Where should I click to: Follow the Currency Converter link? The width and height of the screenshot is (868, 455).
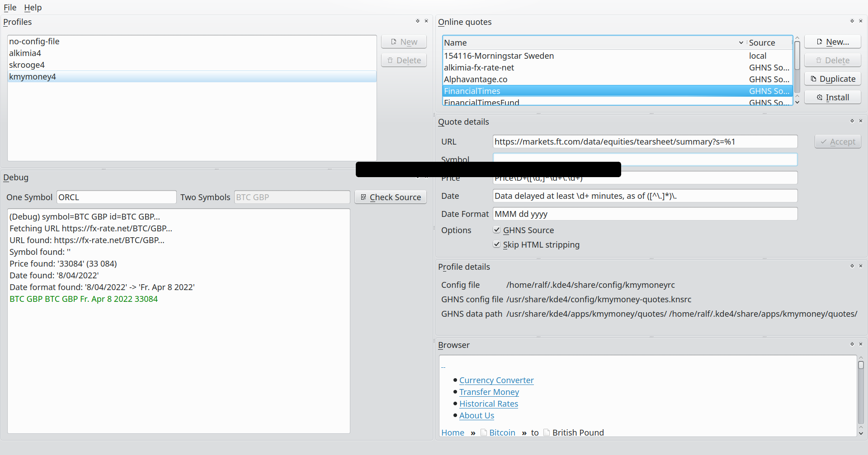pyautogui.click(x=496, y=380)
